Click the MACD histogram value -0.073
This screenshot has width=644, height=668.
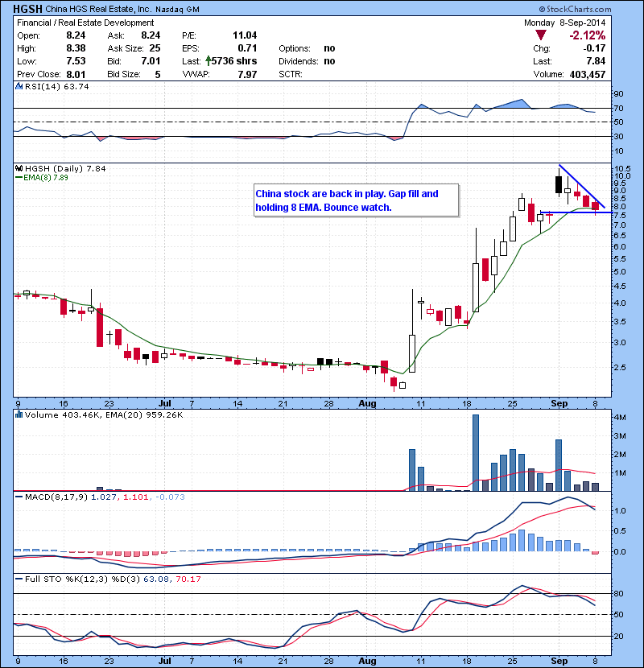click(170, 497)
